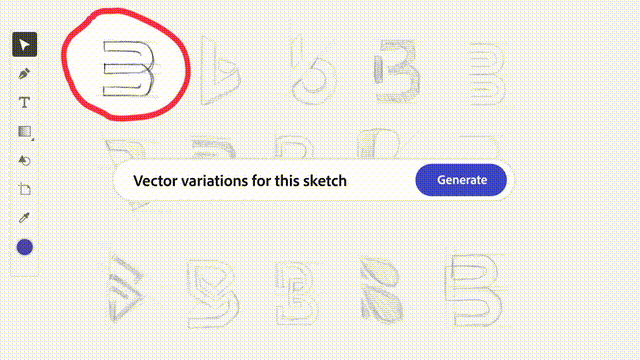This screenshot has height=360, width=640.
Task: Select the interlocked blocky B sketch
Action: pos(297,292)
